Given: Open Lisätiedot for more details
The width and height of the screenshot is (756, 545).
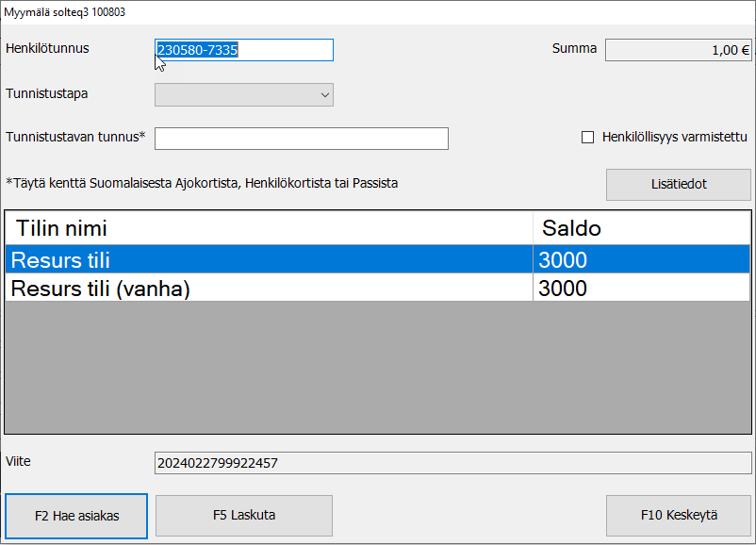Looking at the screenshot, I should point(678,184).
